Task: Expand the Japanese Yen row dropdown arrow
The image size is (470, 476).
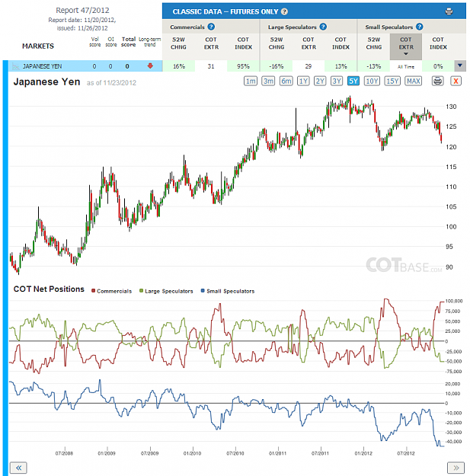Action: [x=460, y=65]
